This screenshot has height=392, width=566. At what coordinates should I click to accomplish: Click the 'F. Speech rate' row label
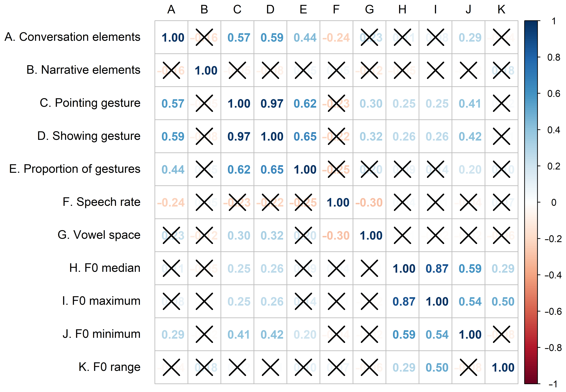tap(102, 202)
